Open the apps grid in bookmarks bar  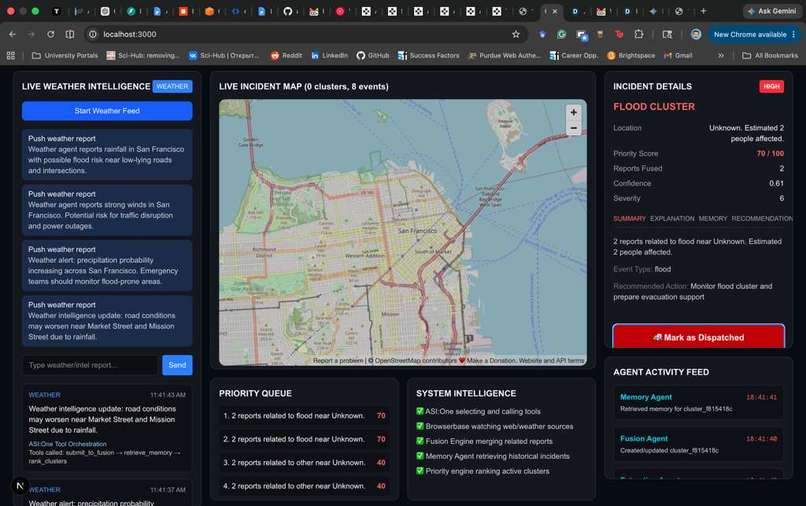(x=11, y=56)
